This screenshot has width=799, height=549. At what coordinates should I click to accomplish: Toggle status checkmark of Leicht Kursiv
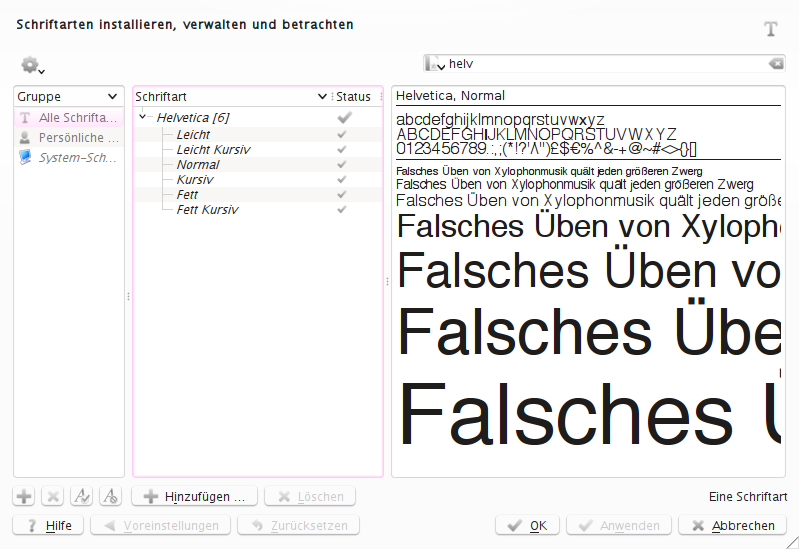[342, 149]
